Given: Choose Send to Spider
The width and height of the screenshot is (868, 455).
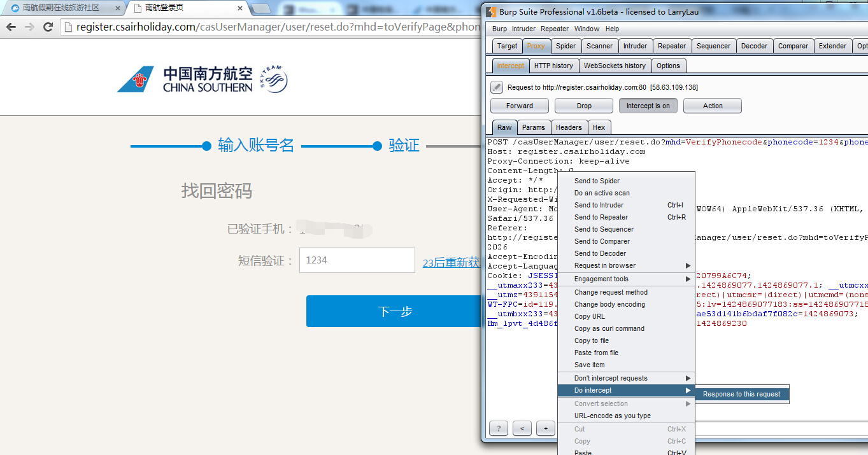Looking at the screenshot, I should [626, 181].
